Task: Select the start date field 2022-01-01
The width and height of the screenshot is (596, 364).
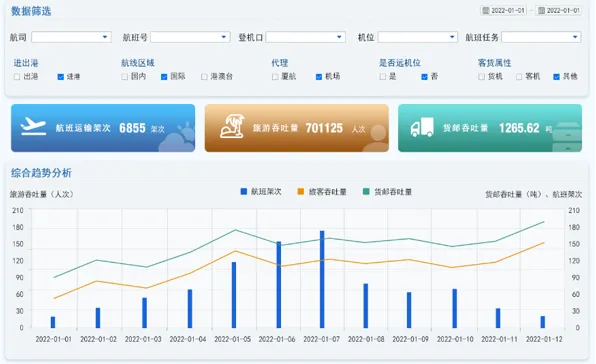Action: tap(504, 11)
